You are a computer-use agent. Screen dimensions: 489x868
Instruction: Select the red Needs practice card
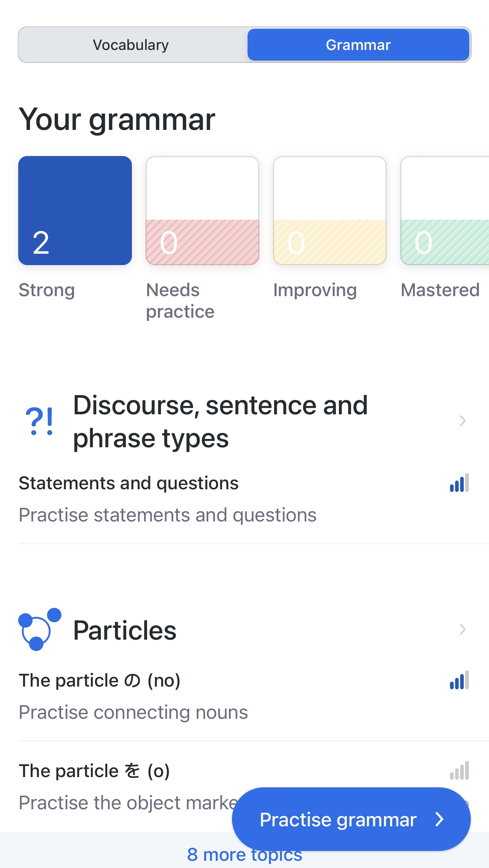[x=202, y=211]
